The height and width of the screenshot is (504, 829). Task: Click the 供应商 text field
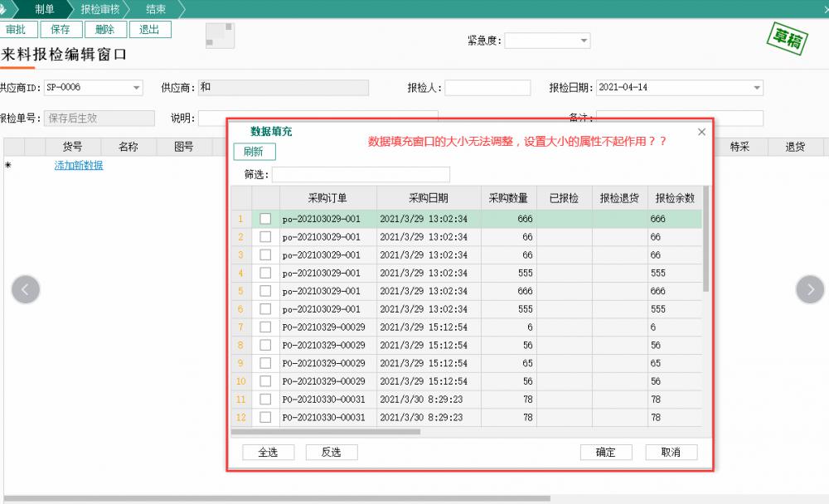284,88
